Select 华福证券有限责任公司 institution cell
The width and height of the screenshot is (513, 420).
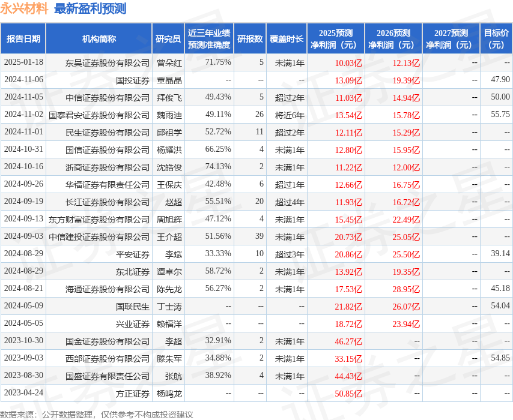click(108, 184)
